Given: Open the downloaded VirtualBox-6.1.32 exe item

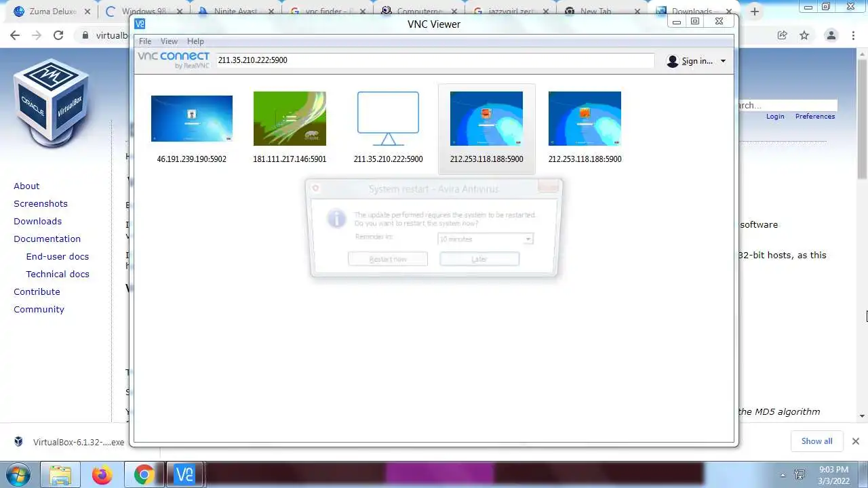Looking at the screenshot, I should click(71, 442).
